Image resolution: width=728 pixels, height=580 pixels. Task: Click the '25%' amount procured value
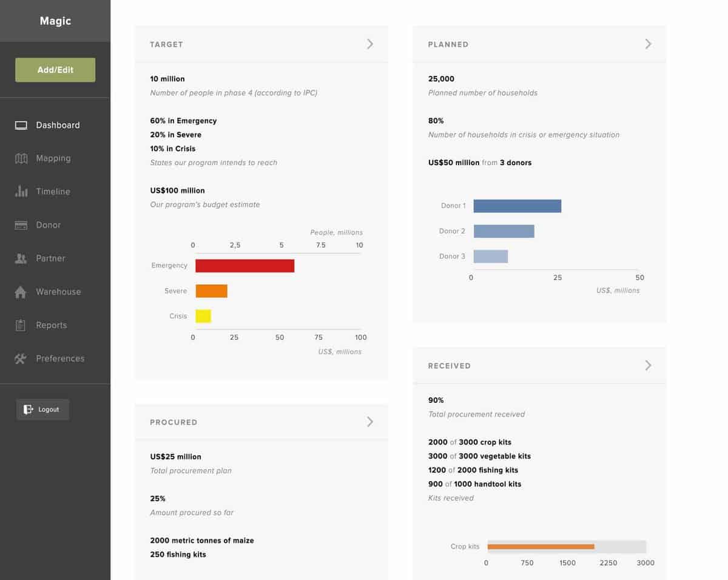point(158,499)
